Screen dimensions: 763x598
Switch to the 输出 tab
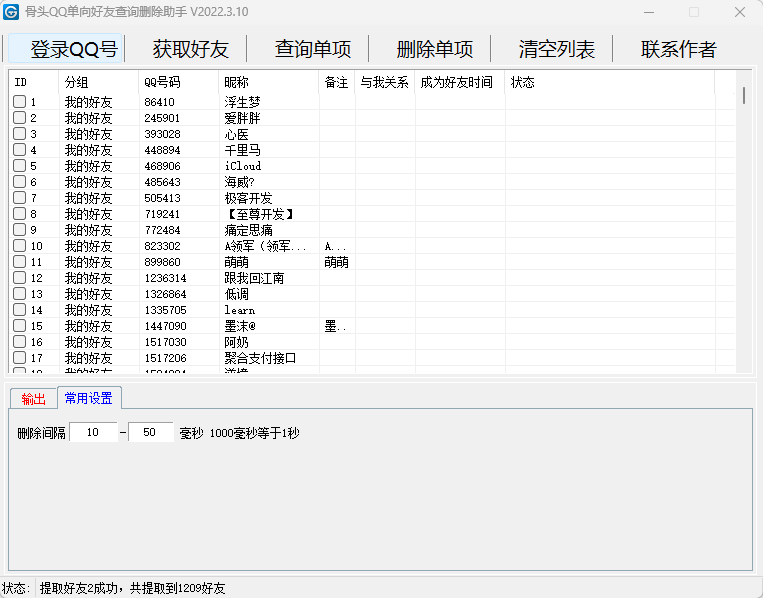(33, 399)
